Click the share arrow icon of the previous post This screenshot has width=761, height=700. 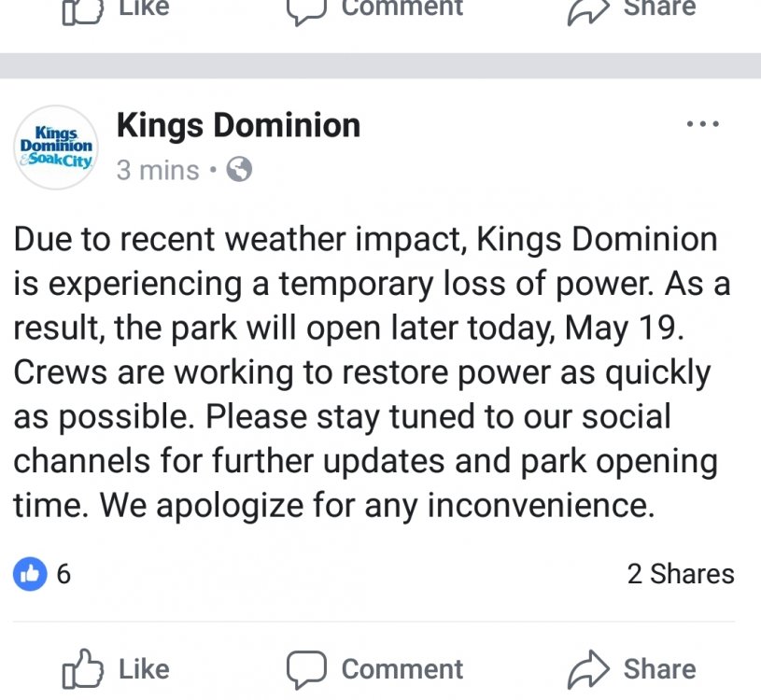588,9
